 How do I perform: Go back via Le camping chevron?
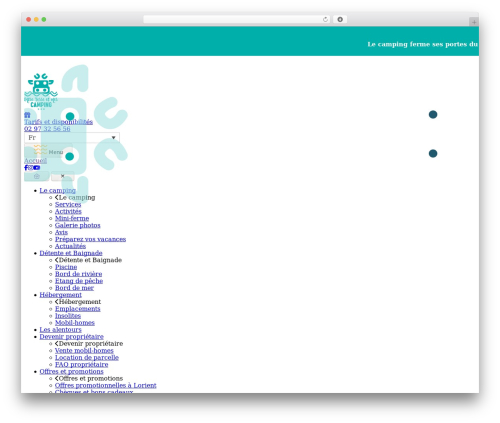57,197
